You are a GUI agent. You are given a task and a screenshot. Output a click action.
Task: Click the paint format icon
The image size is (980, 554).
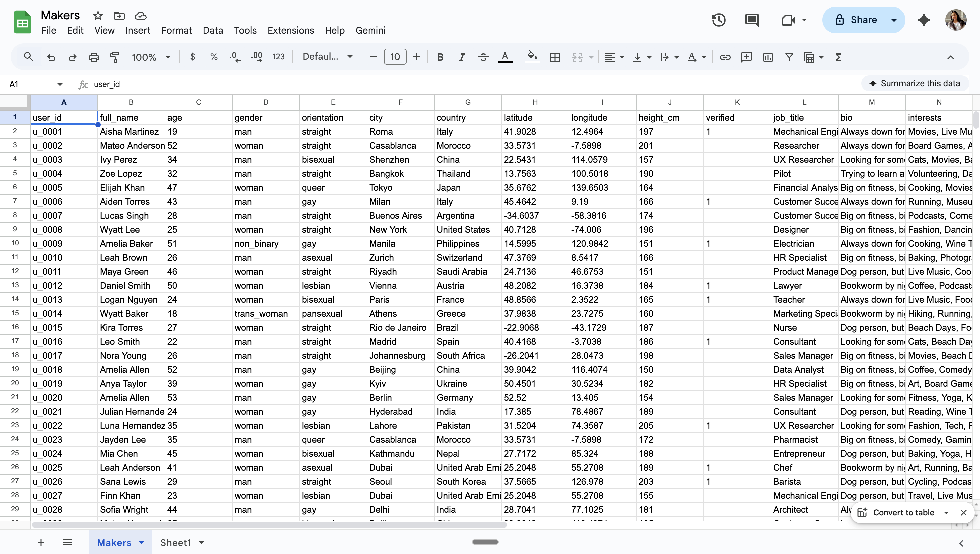[x=115, y=57]
